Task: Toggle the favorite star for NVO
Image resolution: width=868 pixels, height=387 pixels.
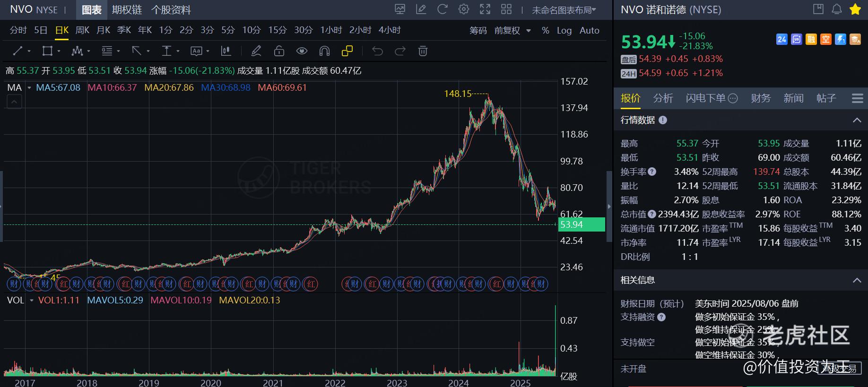Action: pos(855,9)
